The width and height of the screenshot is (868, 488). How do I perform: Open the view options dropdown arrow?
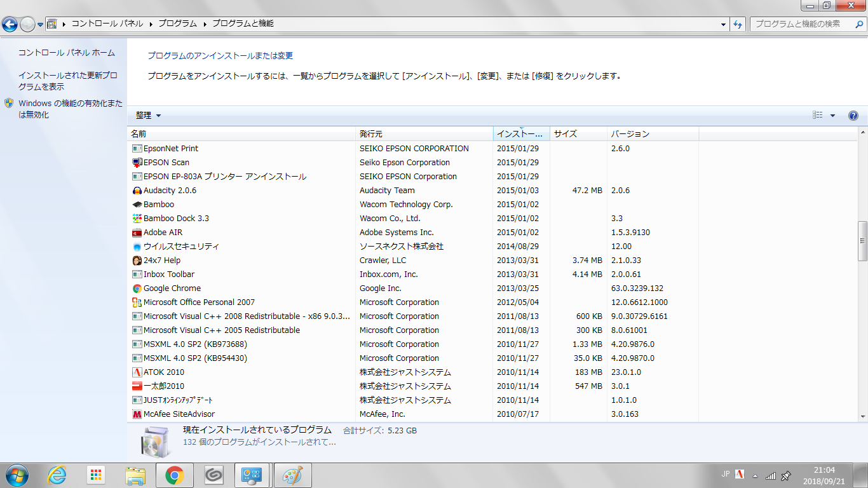pyautogui.click(x=832, y=116)
